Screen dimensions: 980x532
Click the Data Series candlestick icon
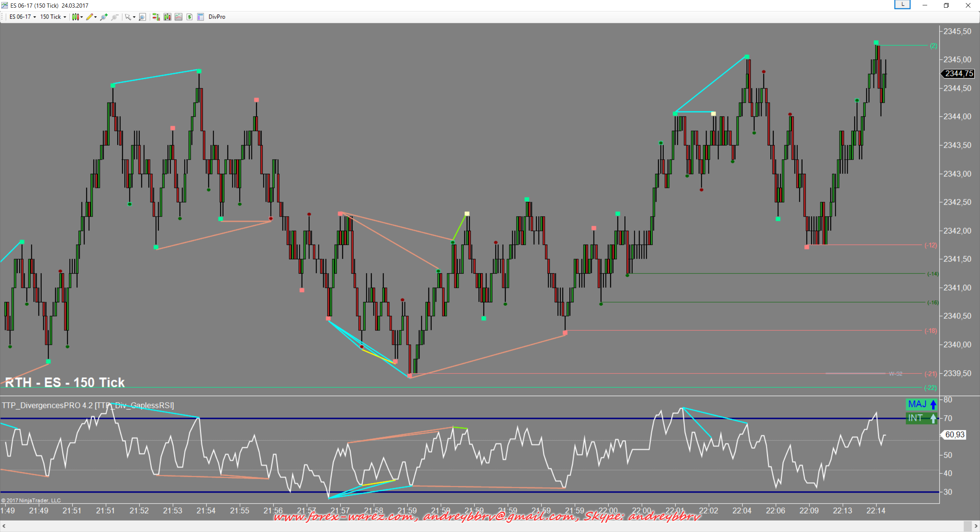pyautogui.click(x=167, y=17)
